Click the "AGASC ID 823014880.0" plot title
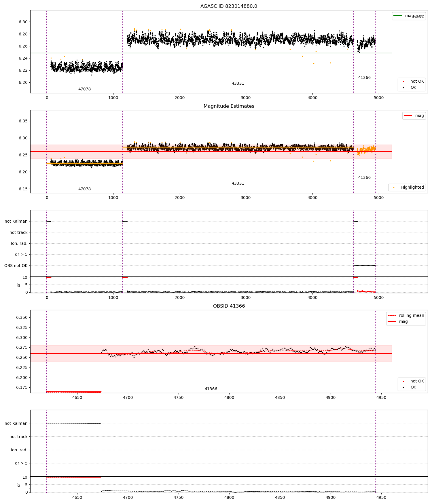 [x=229, y=6]
